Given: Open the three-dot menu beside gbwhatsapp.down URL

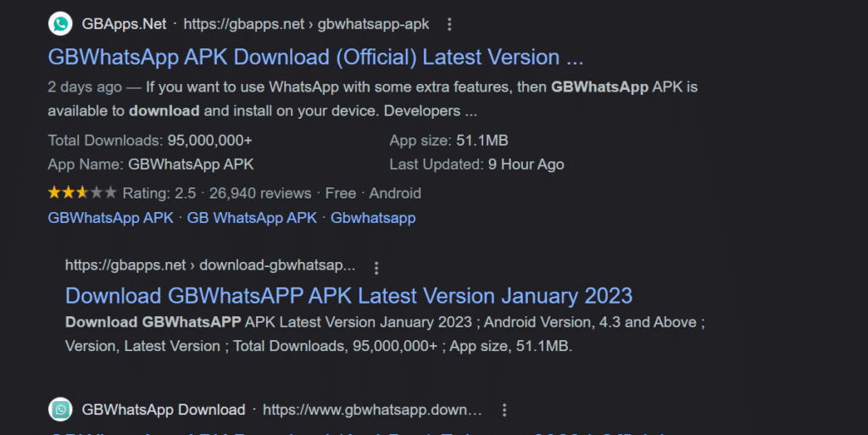Looking at the screenshot, I should (504, 410).
